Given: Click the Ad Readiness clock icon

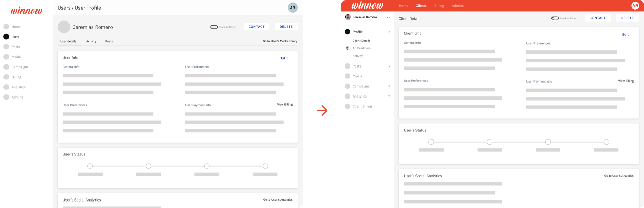Looking at the screenshot, I should click(347, 48).
